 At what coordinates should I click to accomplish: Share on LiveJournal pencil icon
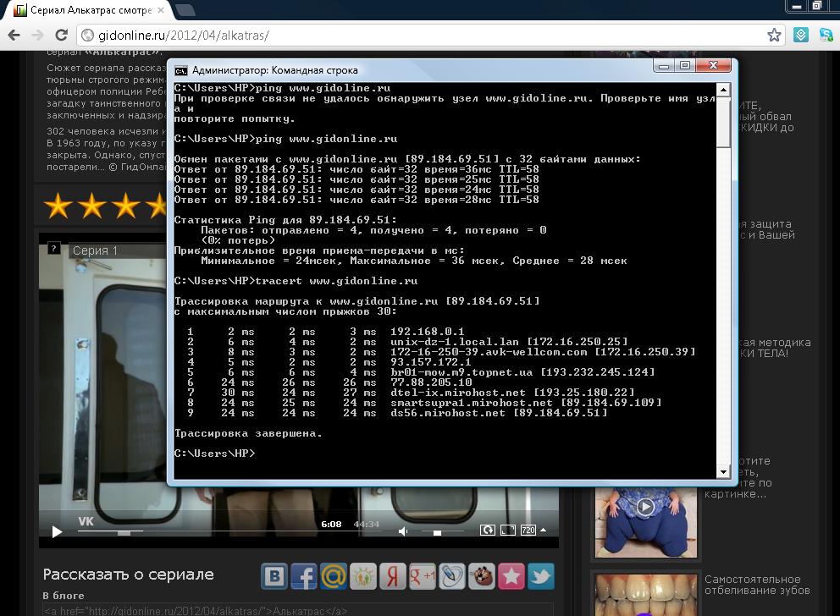pos(451,576)
